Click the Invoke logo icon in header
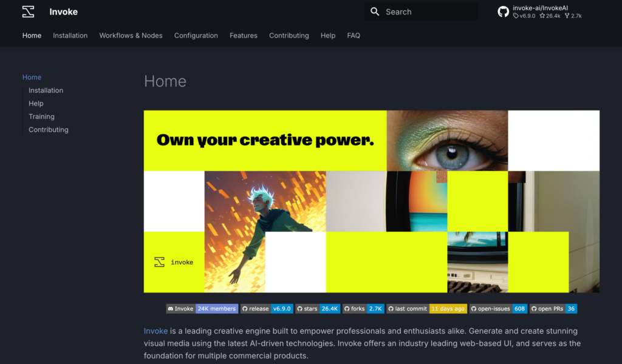This screenshot has height=364, width=622. point(28,12)
